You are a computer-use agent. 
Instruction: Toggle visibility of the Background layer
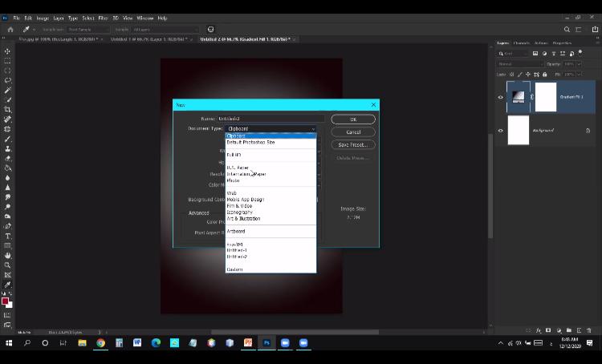pyautogui.click(x=501, y=130)
